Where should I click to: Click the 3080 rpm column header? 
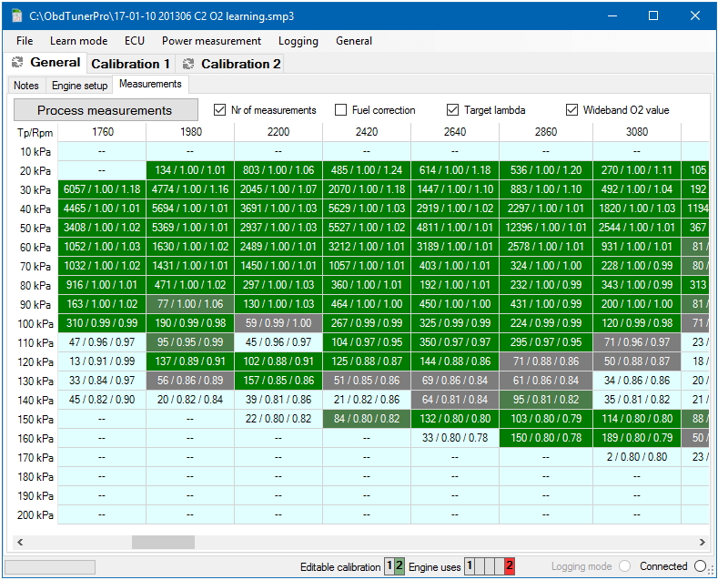637,132
